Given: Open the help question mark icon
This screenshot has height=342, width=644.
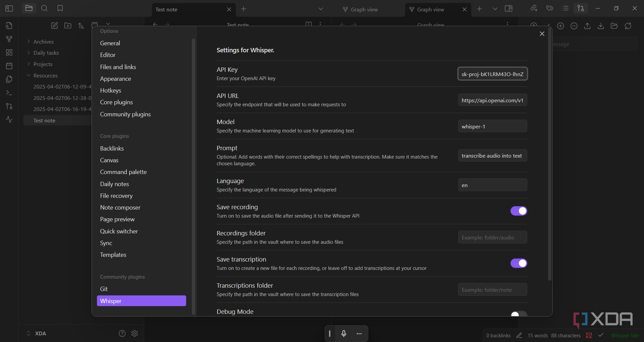Looking at the screenshot, I should coord(122,333).
